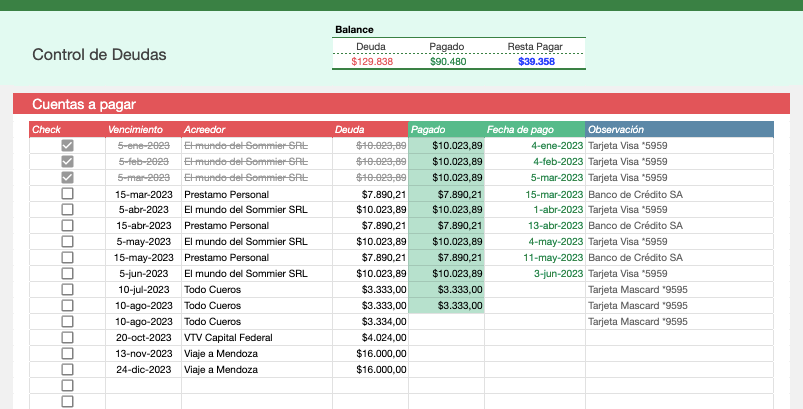
Task: Click the Fecha de pago header
Action: coord(519,130)
